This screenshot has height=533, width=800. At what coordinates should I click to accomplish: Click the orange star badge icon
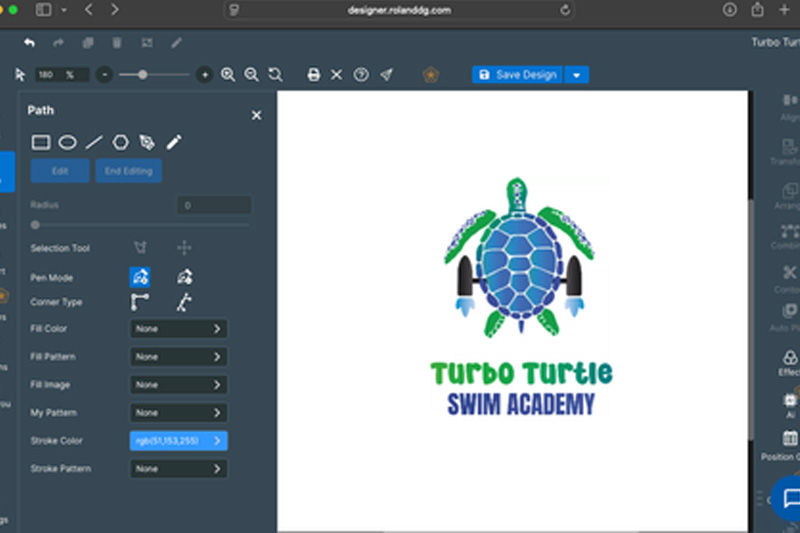click(431, 75)
